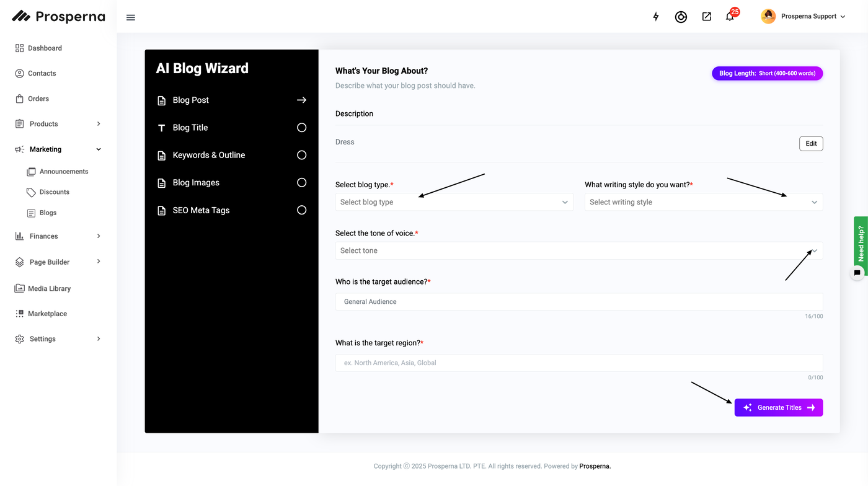Viewport: 868px width, 486px height.
Task: Open the chat bubble help icon
Action: [857, 273]
